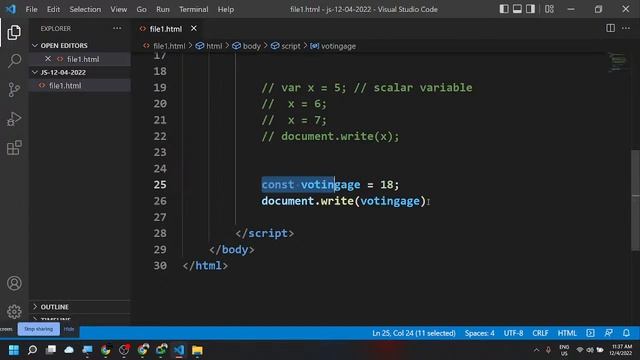Click html in the breadcrumb
The image size is (640, 360).
214,46
